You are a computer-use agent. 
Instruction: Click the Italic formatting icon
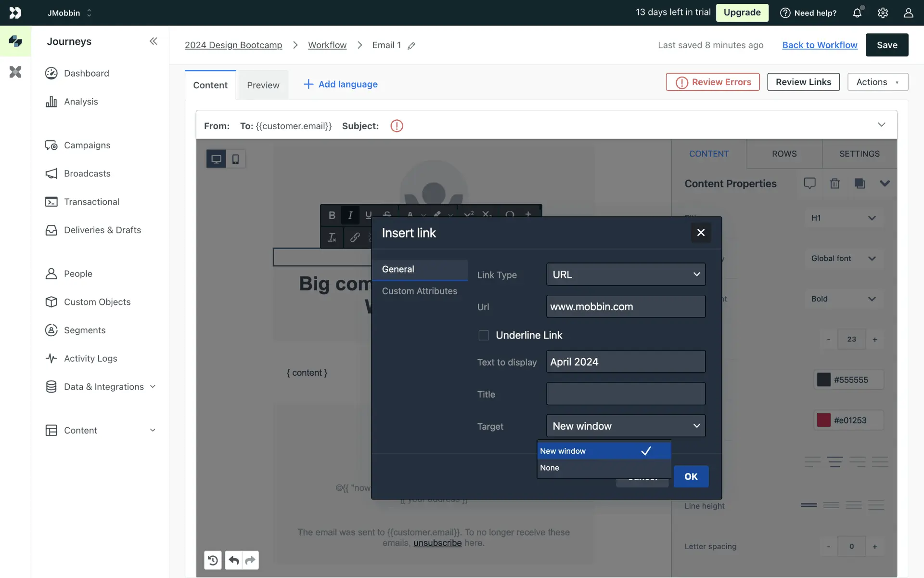click(x=350, y=215)
